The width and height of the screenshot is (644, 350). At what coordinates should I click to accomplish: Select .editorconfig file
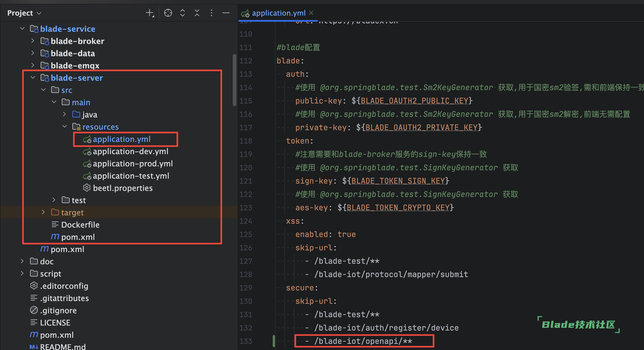coord(64,286)
